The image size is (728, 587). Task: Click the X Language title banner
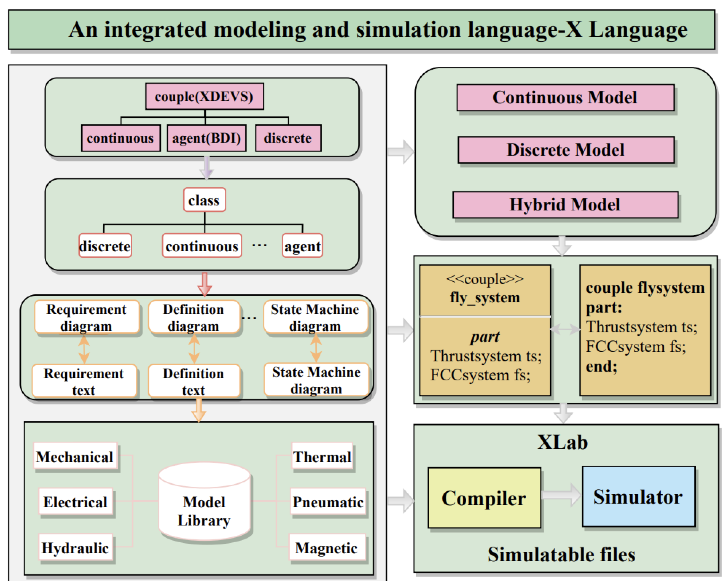pos(362,30)
